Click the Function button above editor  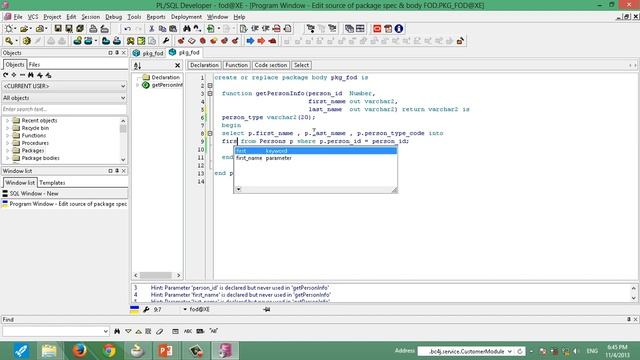pos(236,65)
